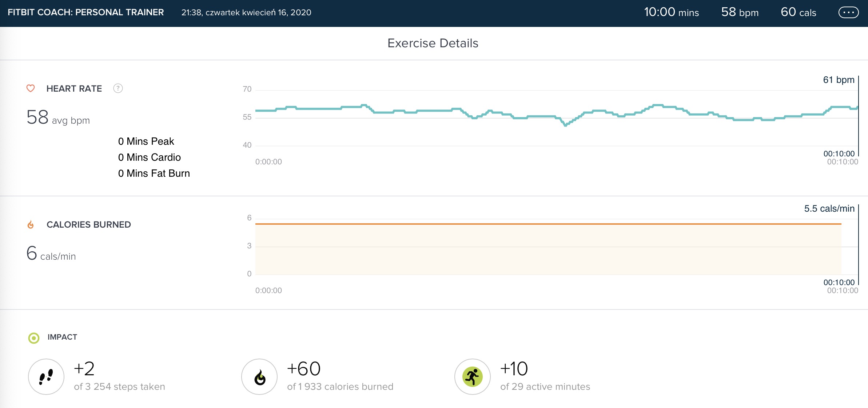Click the green Impact target icon
The image size is (868, 408).
point(34,338)
